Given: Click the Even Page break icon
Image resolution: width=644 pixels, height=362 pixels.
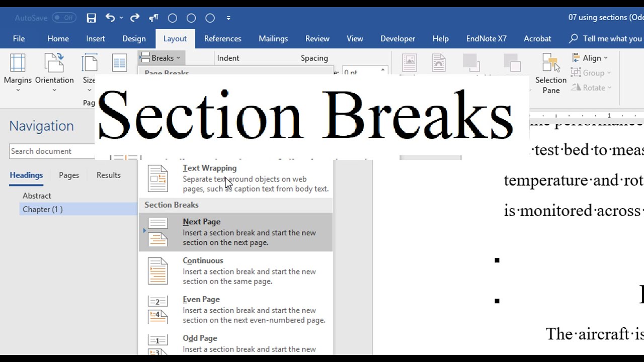Looking at the screenshot, I should point(158,310).
